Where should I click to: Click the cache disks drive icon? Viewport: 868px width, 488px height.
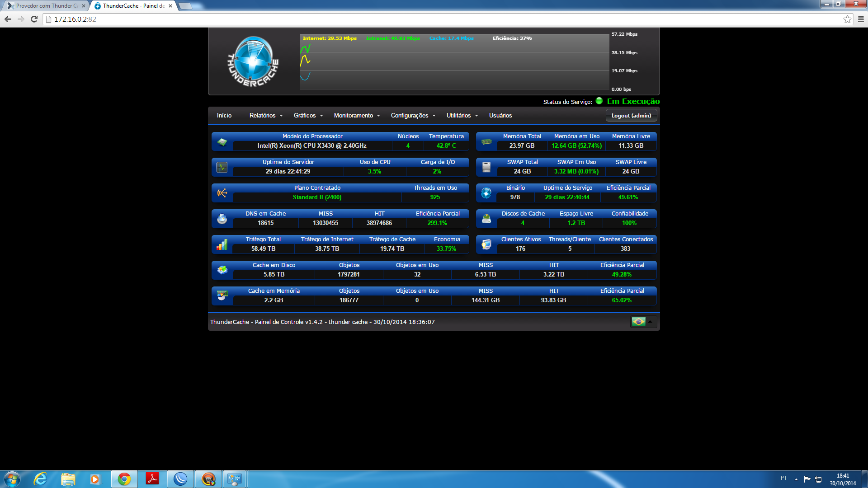486,219
